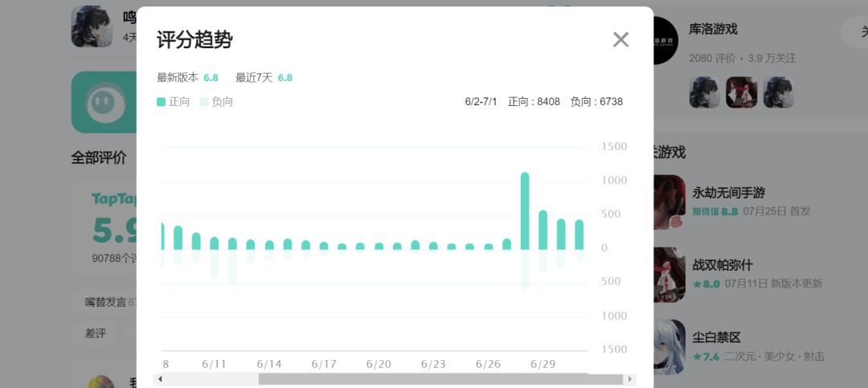This screenshot has height=388, width=868.
Task: Click the 2080 评价 · 3.9 万关注 text
Action: point(743,58)
